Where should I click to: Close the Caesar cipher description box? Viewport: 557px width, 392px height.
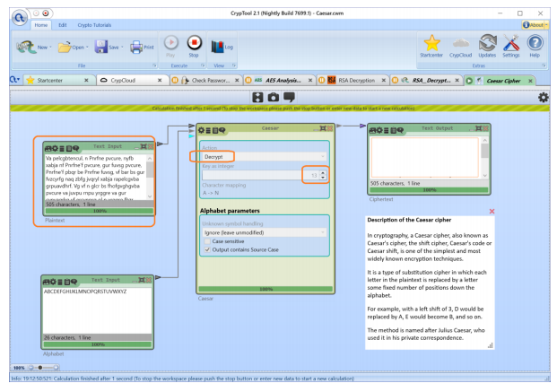[x=492, y=212]
